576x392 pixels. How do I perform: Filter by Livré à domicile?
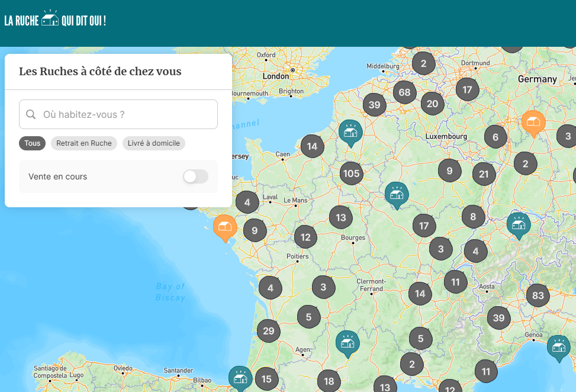tap(154, 143)
